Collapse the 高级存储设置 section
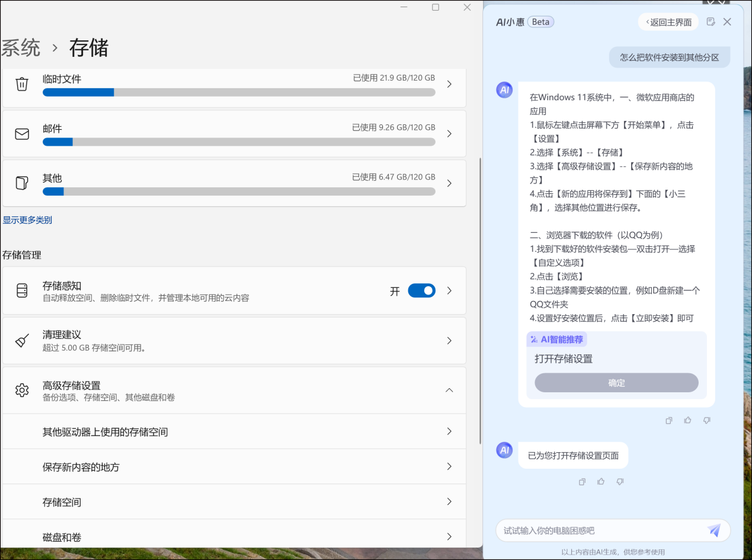 coord(450,390)
